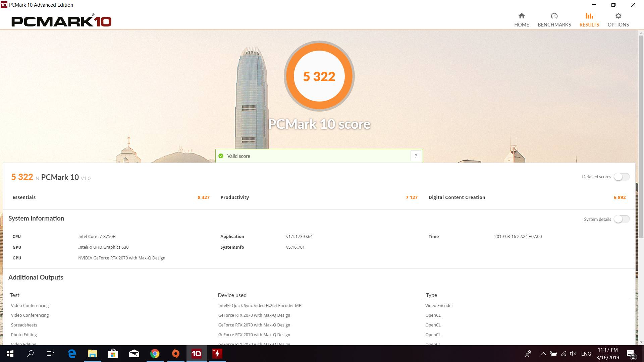Click the Type column header
Viewport: 644px width, 362px height.
click(431, 295)
